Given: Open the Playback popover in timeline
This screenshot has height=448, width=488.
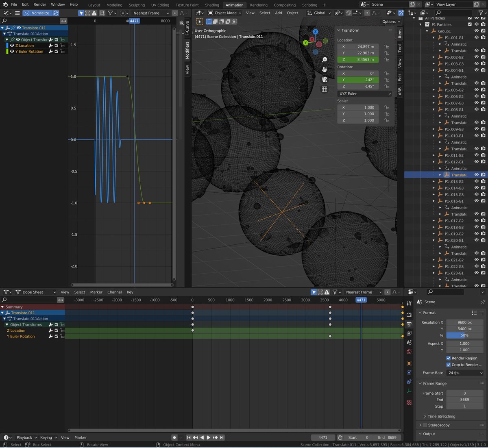Looking at the screenshot, I should [26, 438].
